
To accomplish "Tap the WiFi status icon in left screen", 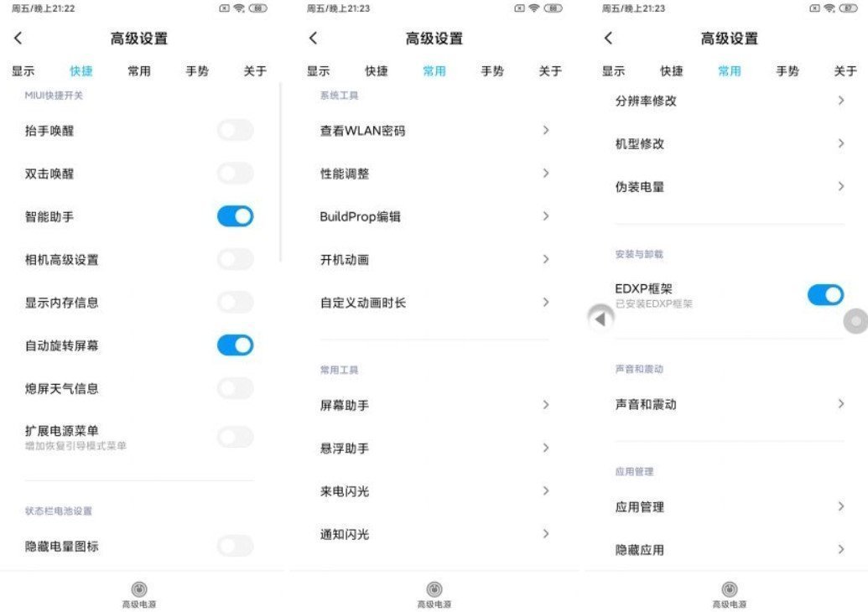I will coord(238,8).
